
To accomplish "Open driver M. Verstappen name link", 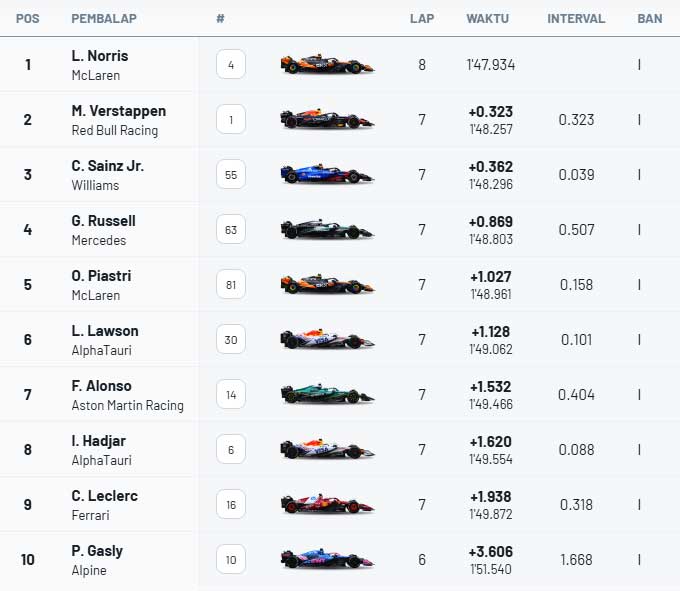I will pyautogui.click(x=118, y=111).
